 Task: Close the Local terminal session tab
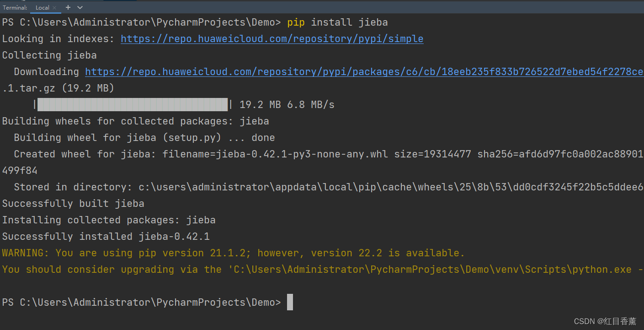tap(54, 7)
